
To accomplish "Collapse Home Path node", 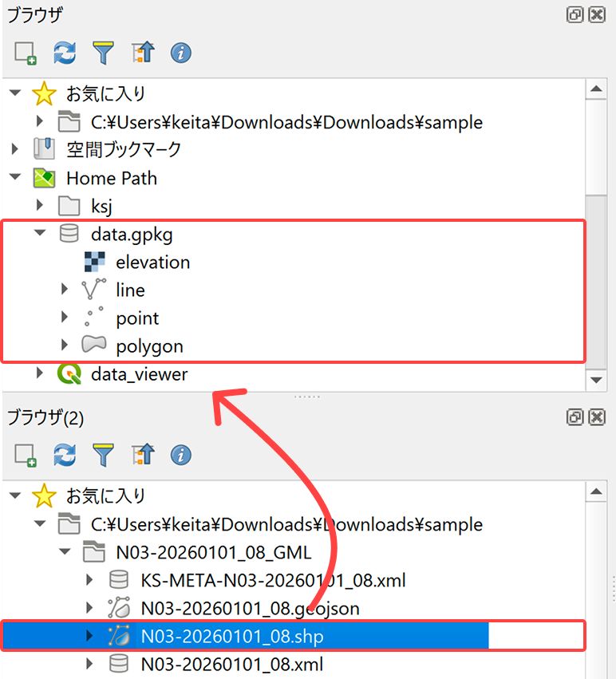I will click(15, 176).
